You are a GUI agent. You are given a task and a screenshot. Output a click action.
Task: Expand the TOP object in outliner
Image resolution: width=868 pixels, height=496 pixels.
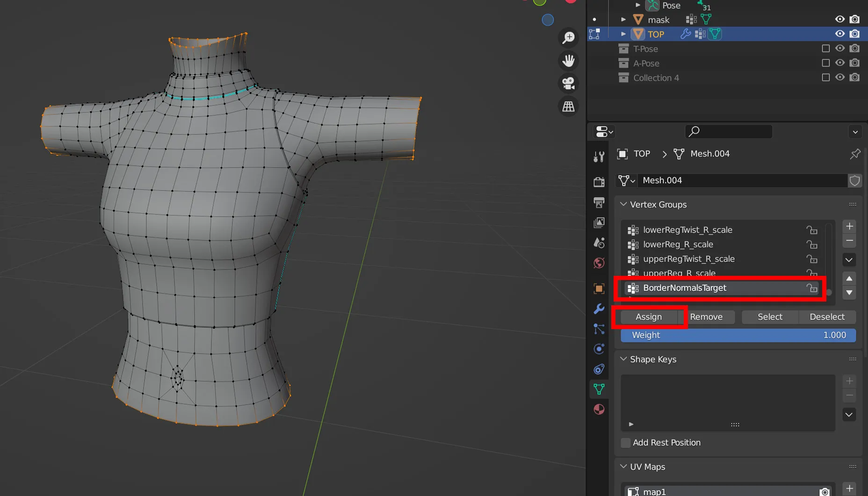(x=623, y=34)
